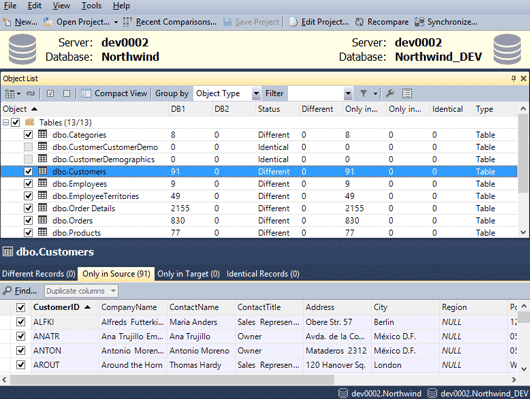The height and width of the screenshot is (399, 530).
Task: Check the dbo.CustomerCustomerDemo checkbox
Action: (28, 147)
